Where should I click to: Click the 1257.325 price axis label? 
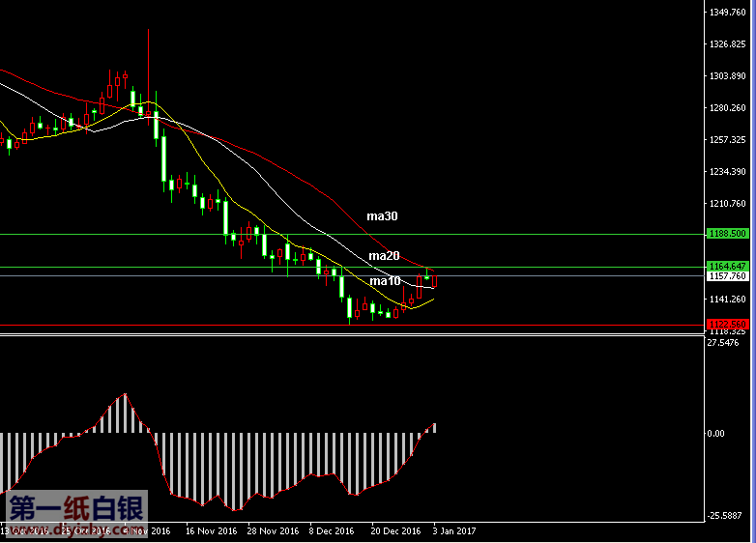point(727,140)
